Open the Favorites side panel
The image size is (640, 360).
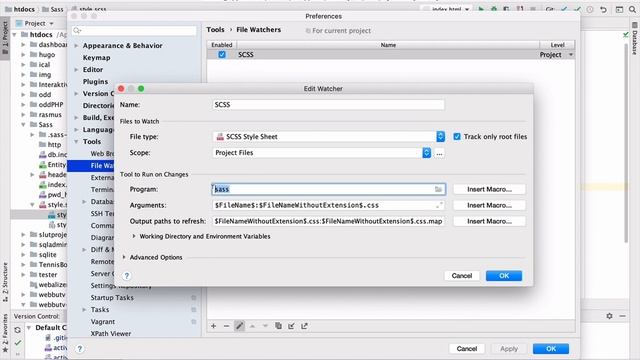click(5, 333)
